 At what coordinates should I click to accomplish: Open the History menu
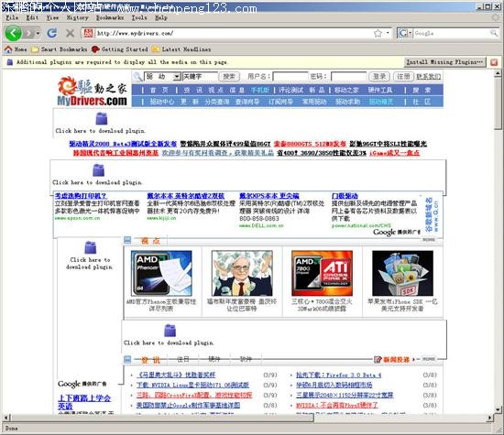click(x=77, y=17)
